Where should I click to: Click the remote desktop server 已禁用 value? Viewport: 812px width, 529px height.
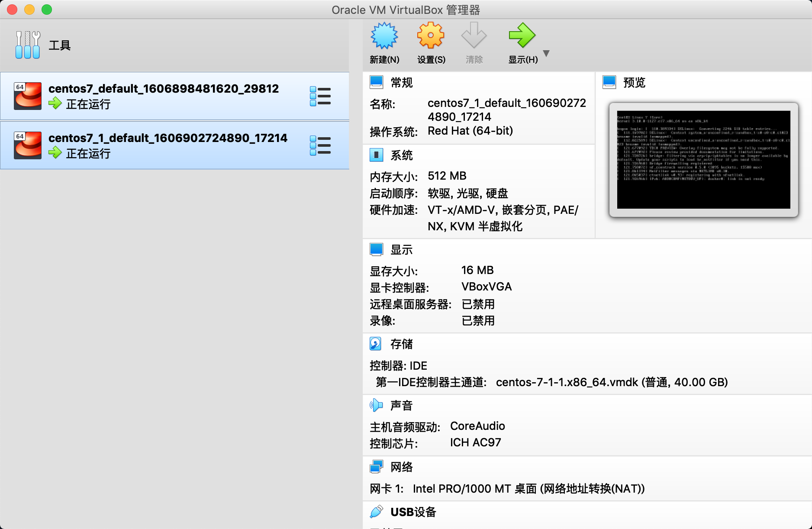pos(478,304)
